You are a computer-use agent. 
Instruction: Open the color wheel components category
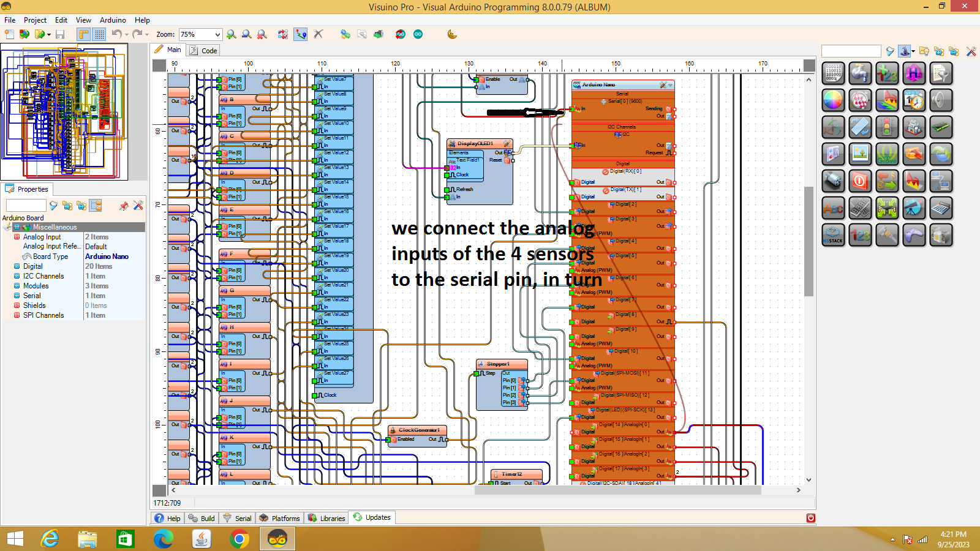coord(834,100)
